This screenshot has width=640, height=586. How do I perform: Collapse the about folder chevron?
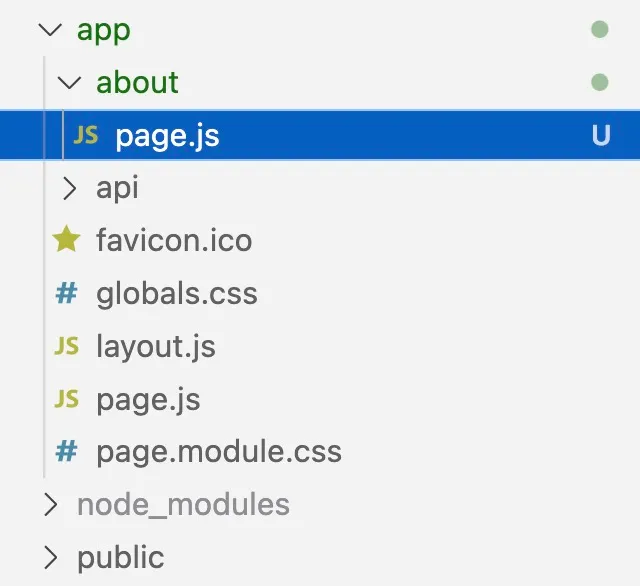point(69,83)
